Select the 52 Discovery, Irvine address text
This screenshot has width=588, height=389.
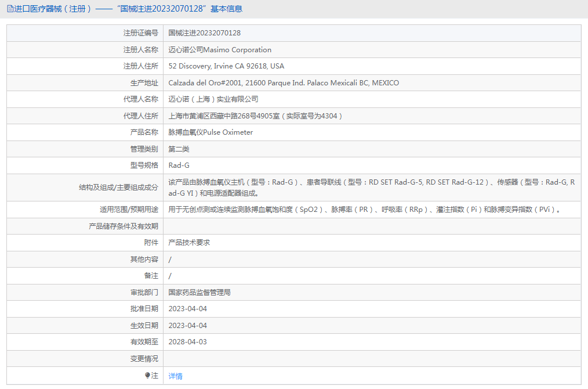[226, 66]
